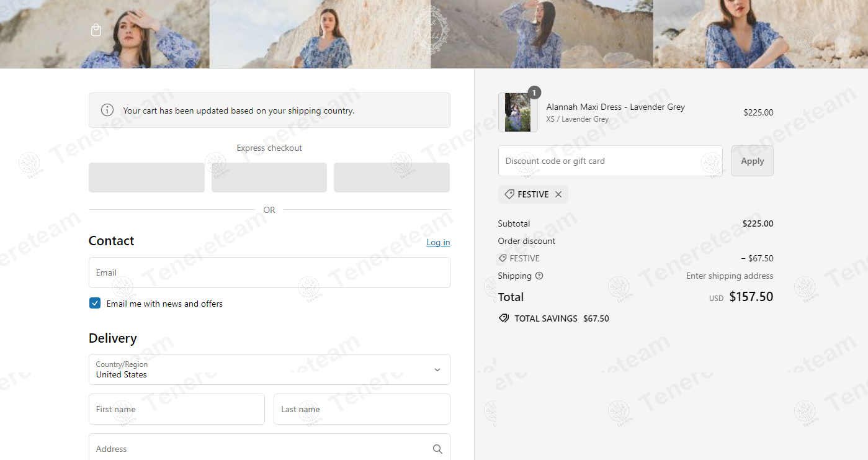868x460 pixels.
Task: Click the XS / Lavender Grey variant text
Action: pos(578,119)
